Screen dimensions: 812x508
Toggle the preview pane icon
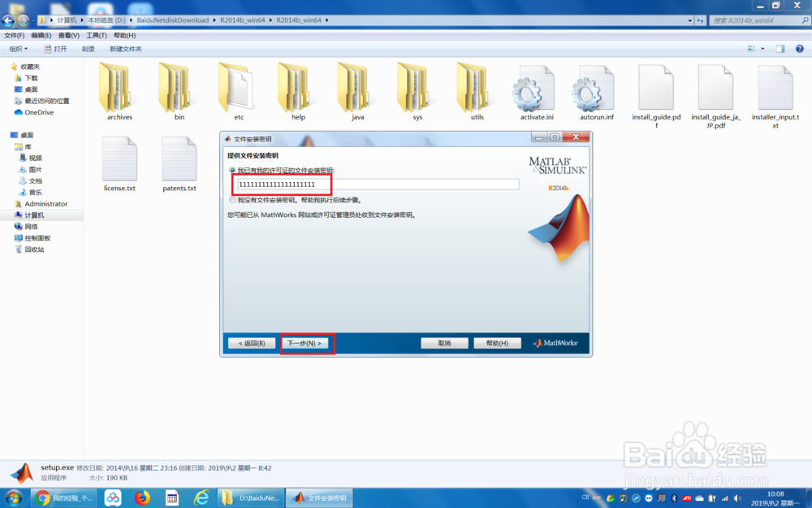[x=780, y=49]
